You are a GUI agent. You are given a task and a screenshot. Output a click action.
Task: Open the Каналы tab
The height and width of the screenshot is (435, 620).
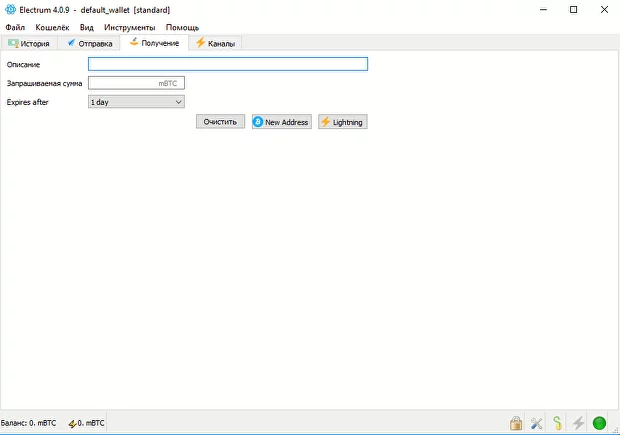point(215,43)
